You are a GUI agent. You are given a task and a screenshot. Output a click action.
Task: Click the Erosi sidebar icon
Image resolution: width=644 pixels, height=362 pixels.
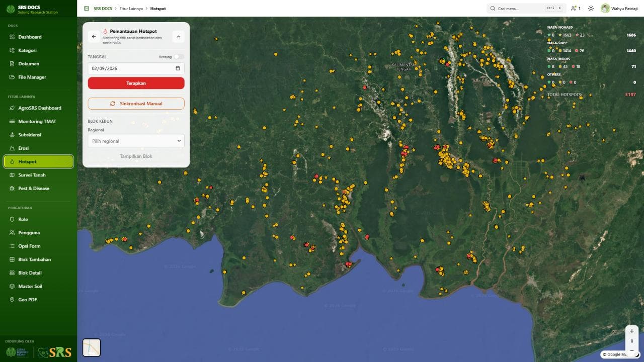(13, 148)
